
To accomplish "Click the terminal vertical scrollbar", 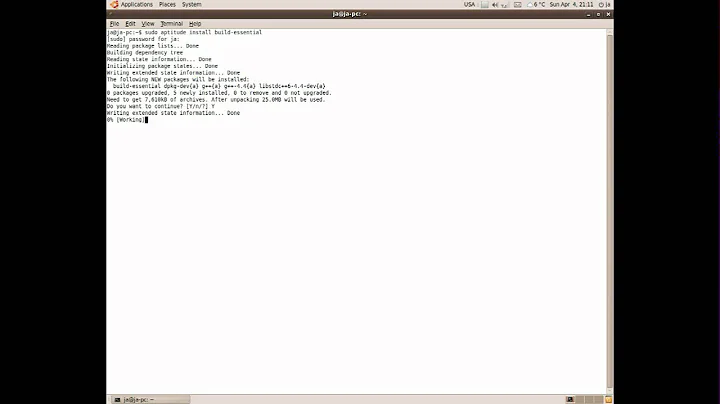I will [x=610, y=211].
